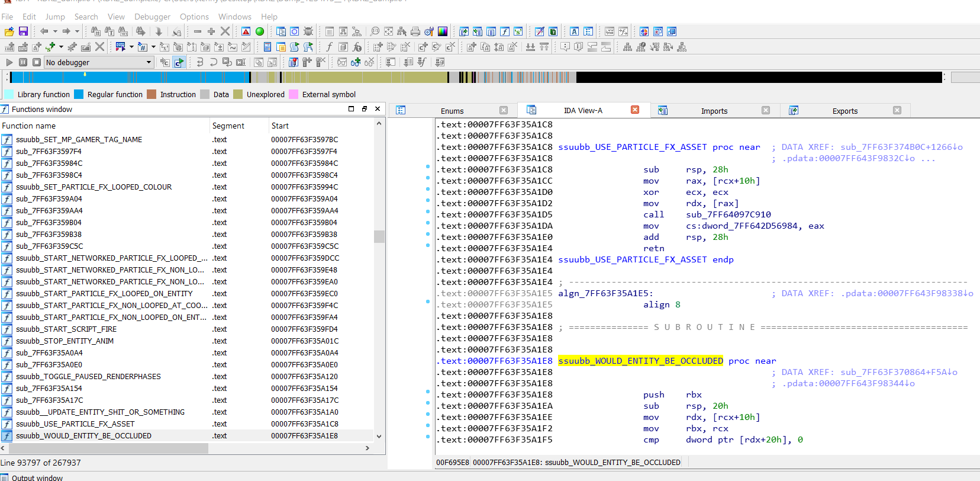
Task: Toggle the highlighted blue C arrow button
Action: 179,62
